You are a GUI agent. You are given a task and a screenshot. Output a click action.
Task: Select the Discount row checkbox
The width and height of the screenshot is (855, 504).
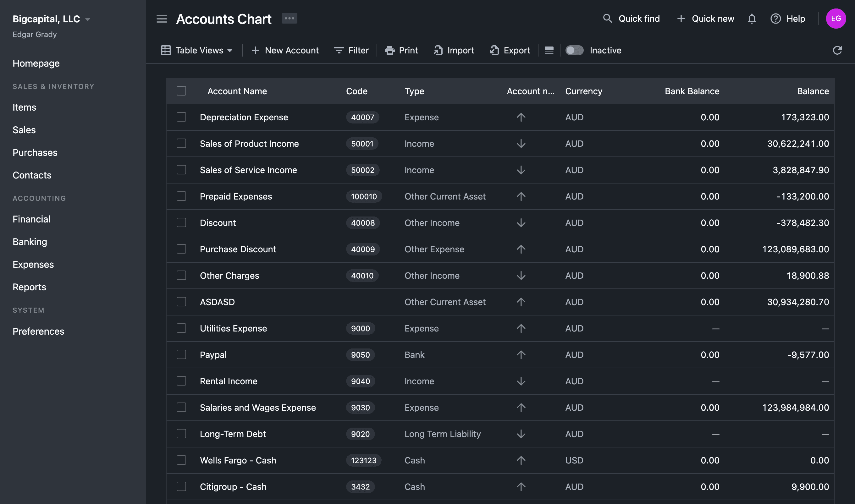coord(181,222)
